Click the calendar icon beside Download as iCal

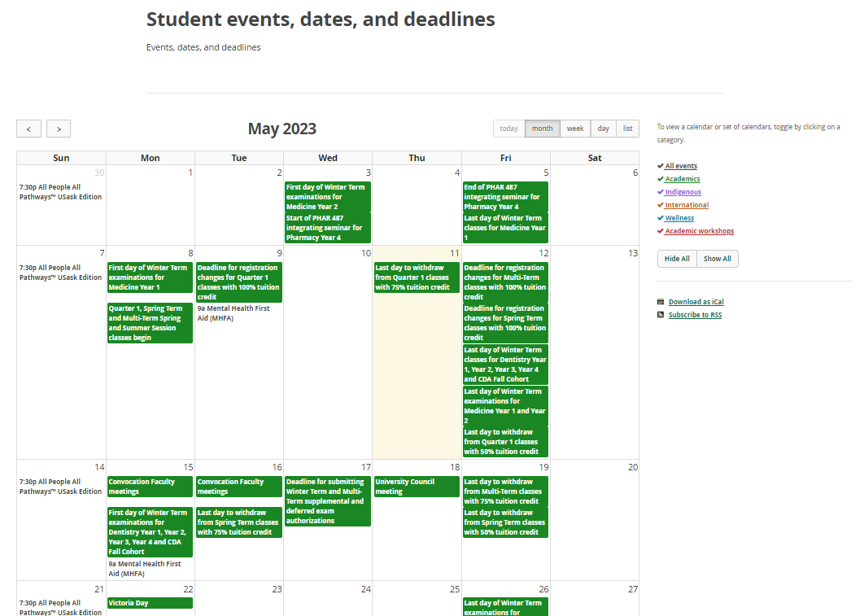click(661, 302)
